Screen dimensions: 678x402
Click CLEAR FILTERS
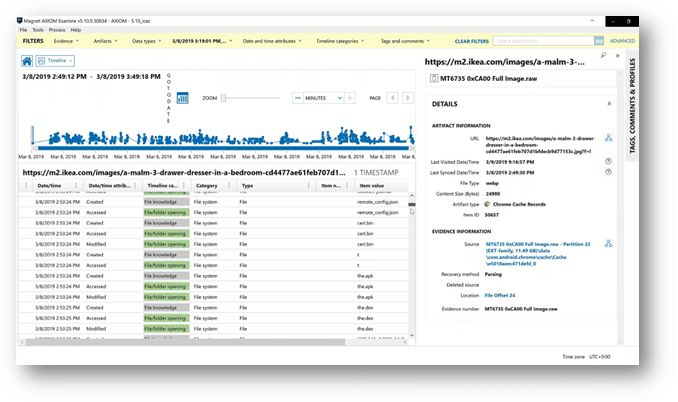473,41
